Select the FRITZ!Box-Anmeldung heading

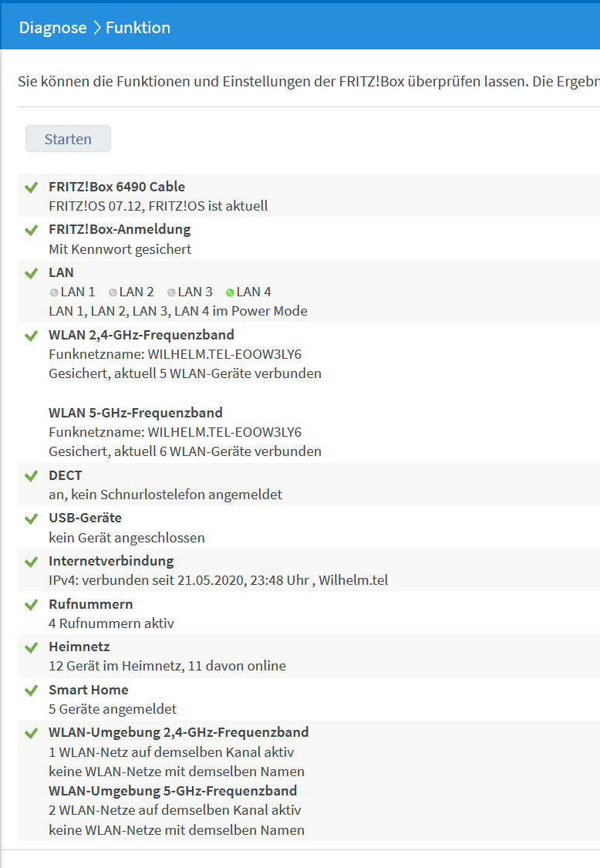120,229
